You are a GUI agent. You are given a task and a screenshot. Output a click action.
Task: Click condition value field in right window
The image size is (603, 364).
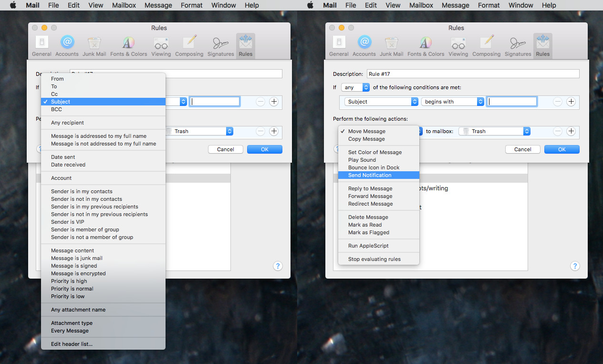point(512,102)
